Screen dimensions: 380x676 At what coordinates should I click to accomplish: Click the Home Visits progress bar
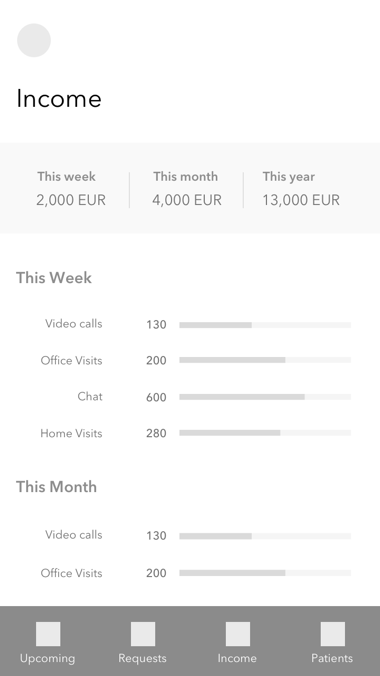click(265, 433)
